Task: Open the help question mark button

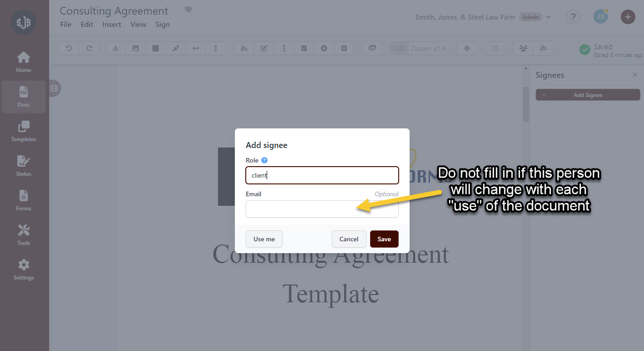Action: pos(573,17)
